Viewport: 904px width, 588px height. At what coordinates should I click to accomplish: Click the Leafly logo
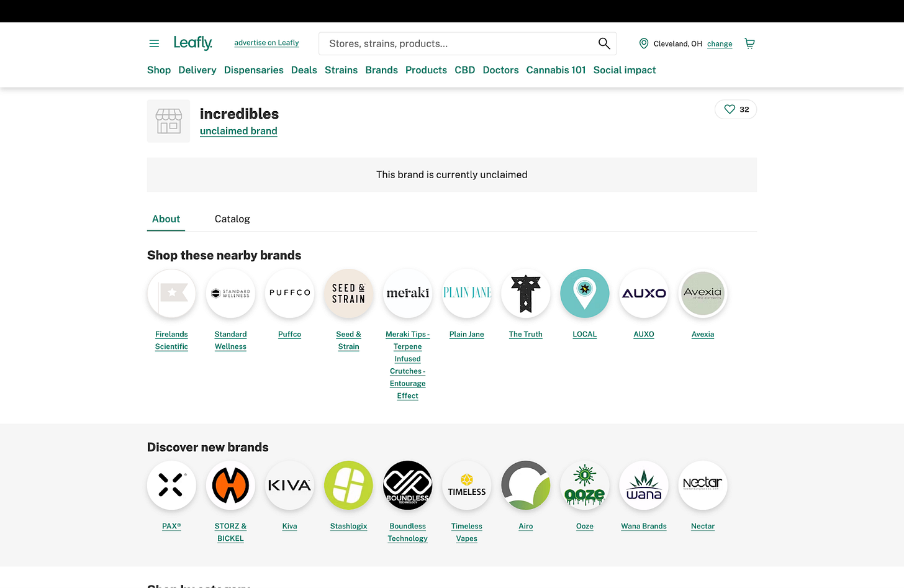193,43
